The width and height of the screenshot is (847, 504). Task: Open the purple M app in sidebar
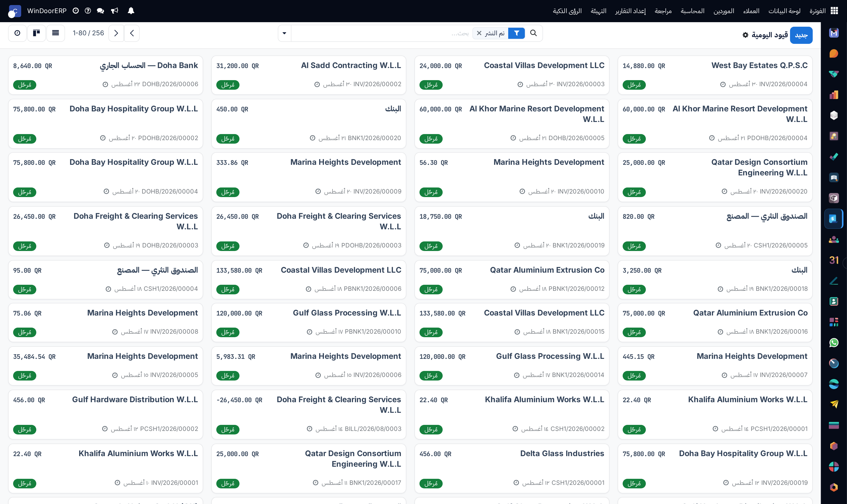[x=834, y=33]
